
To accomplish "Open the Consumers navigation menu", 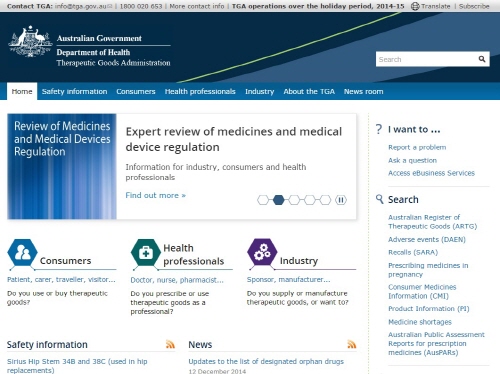I will pyautogui.click(x=136, y=91).
